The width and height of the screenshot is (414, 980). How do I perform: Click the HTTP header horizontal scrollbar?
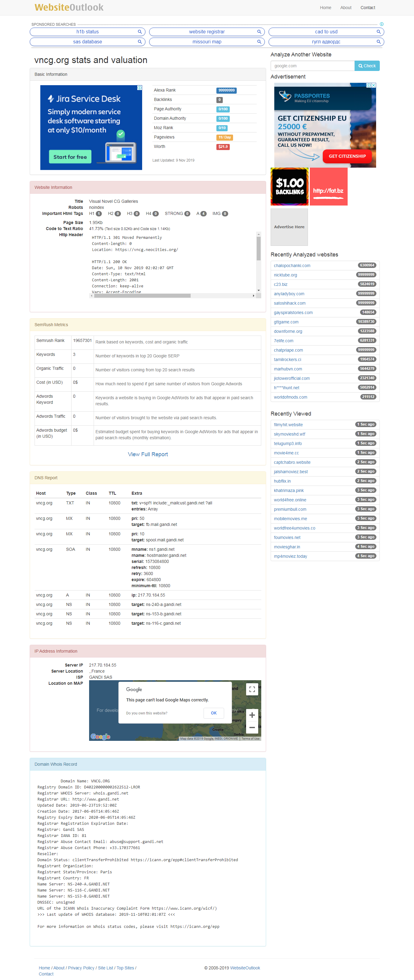pyautogui.click(x=142, y=296)
